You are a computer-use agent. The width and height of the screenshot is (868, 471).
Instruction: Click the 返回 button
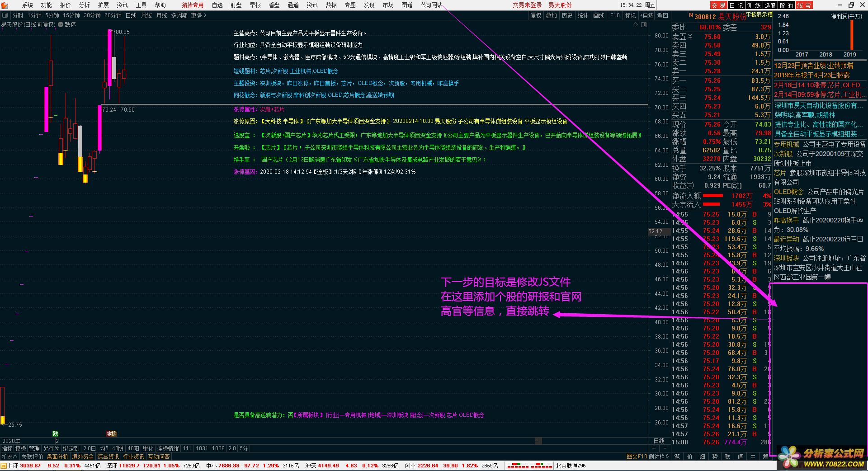pos(663,15)
